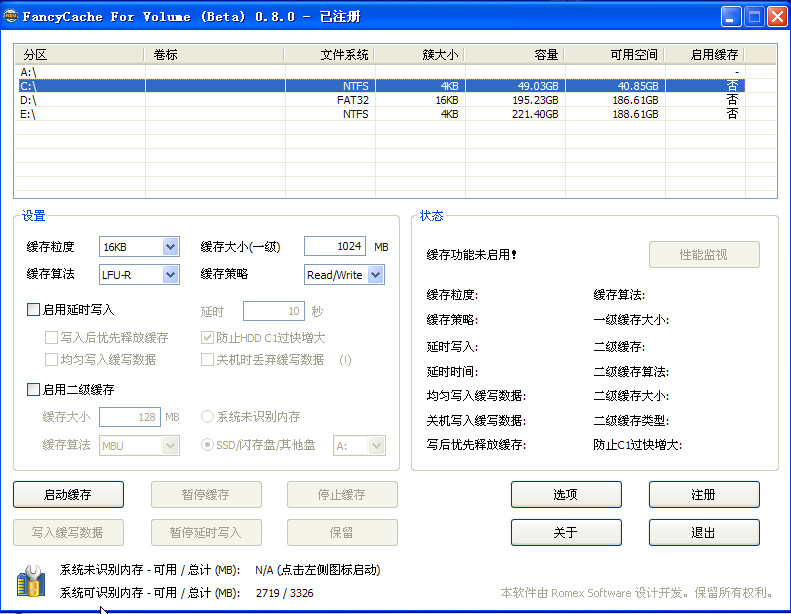Enable the 启用二级缓存 checkbox
Viewport: 791px width, 614px height.
click(33, 389)
